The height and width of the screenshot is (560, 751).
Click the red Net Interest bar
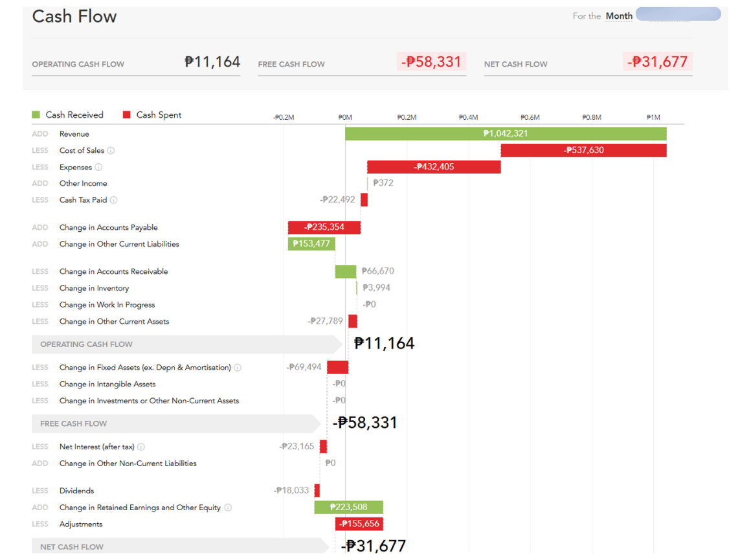(x=323, y=447)
